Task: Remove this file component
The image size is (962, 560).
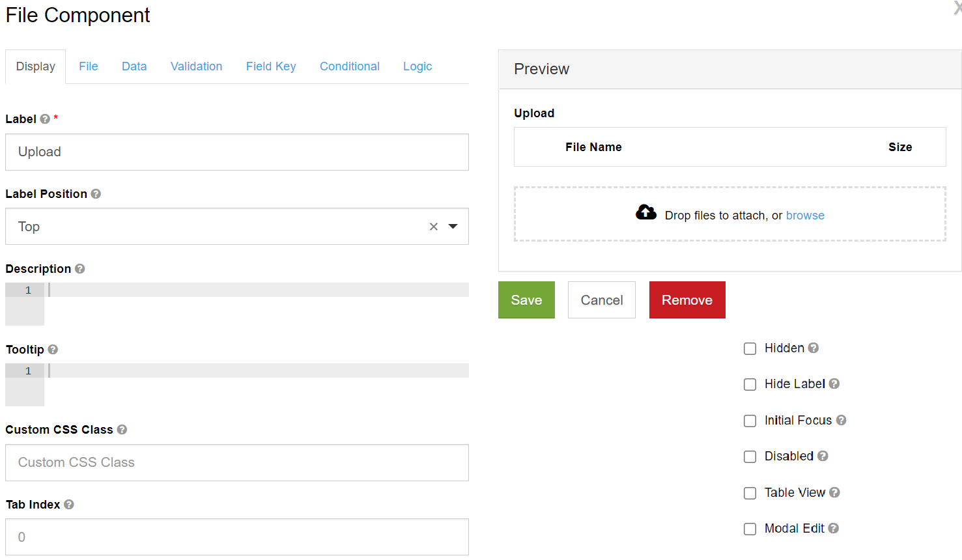Action: click(687, 300)
